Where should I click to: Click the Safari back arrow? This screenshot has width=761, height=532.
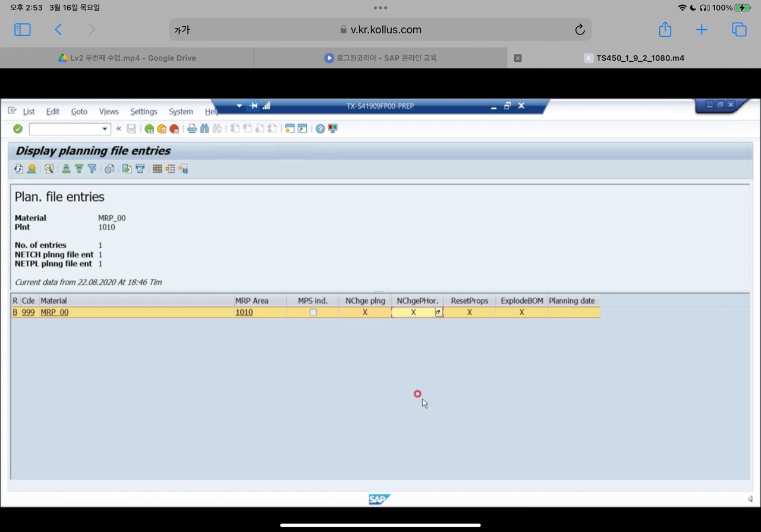(x=58, y=30)
